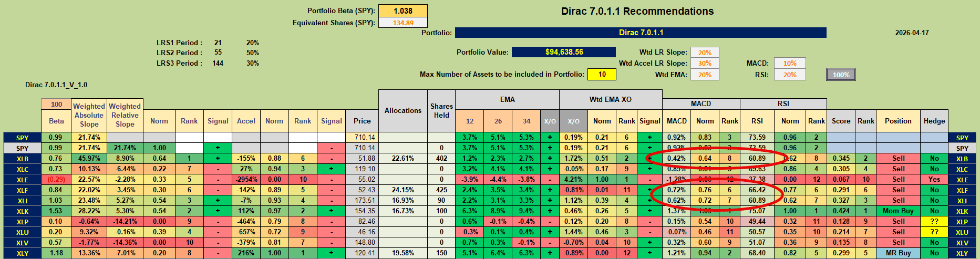
Task: Select the XLB score 0.345
Action: click(841, 158)
